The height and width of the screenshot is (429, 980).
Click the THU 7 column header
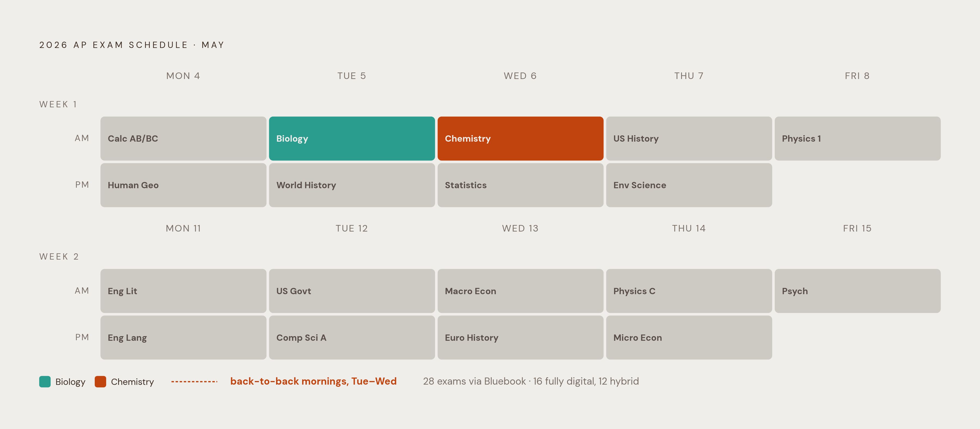pyautogui.click(x=689, y=76)
